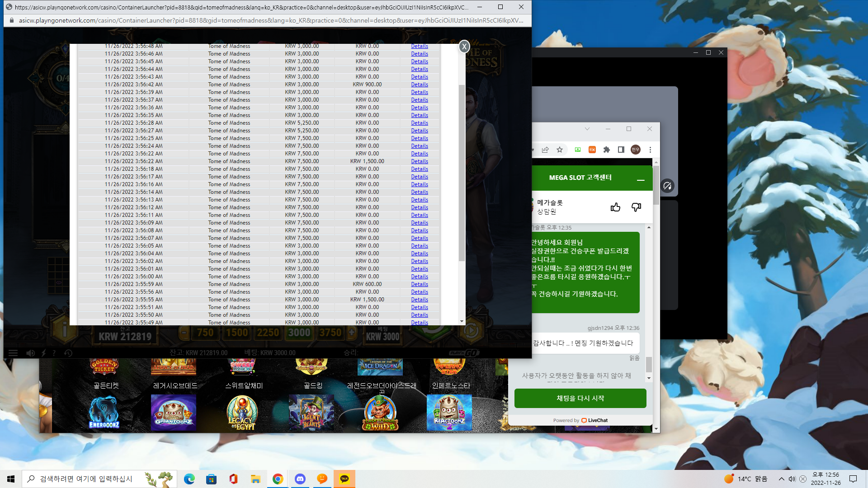
Task: Toggle the browser side panel icon
Action: click(621, 150)
